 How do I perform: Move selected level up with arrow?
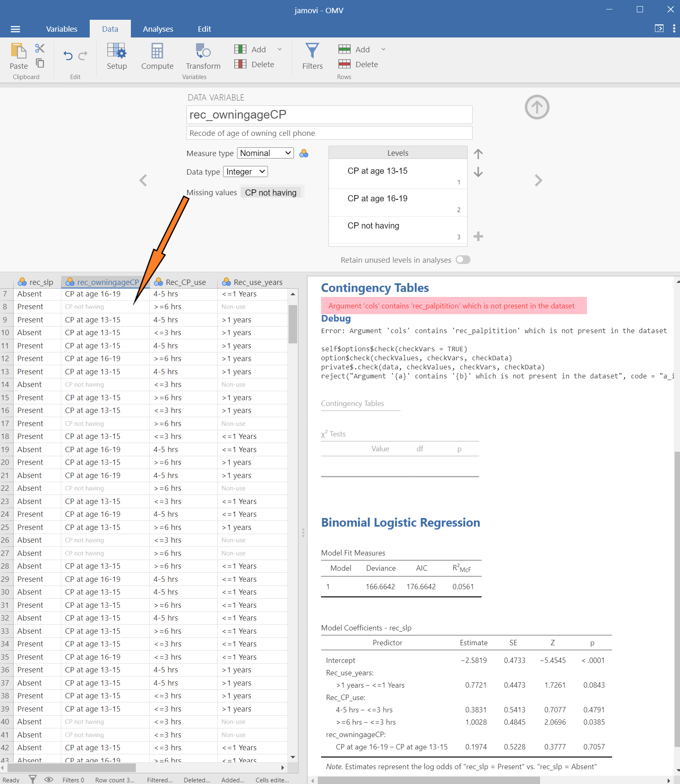pyautogui.click(x=478, y=154)
